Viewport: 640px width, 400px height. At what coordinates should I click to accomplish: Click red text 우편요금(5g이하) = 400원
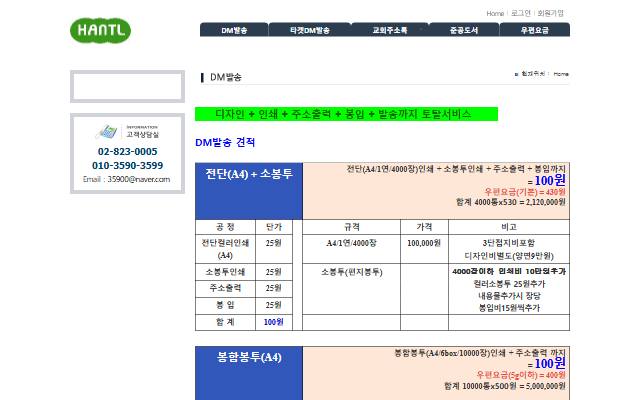coord(521,375)
